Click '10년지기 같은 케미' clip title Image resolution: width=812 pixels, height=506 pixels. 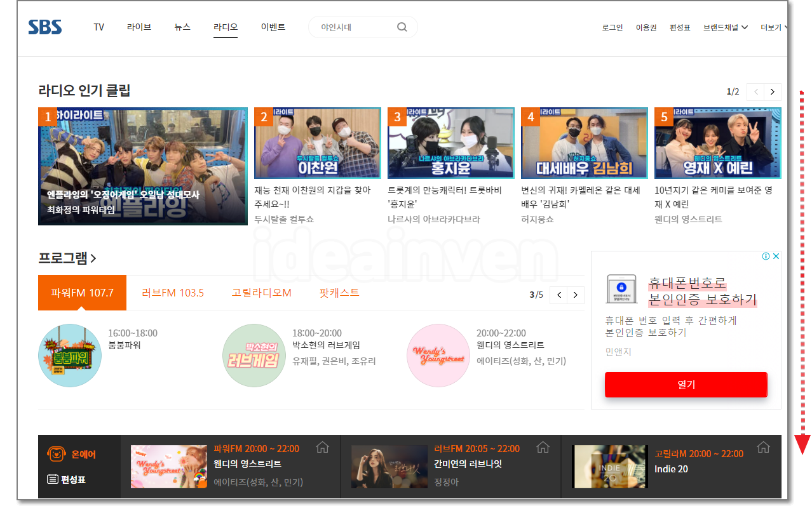pyautogui.click(x=714, y=197)
